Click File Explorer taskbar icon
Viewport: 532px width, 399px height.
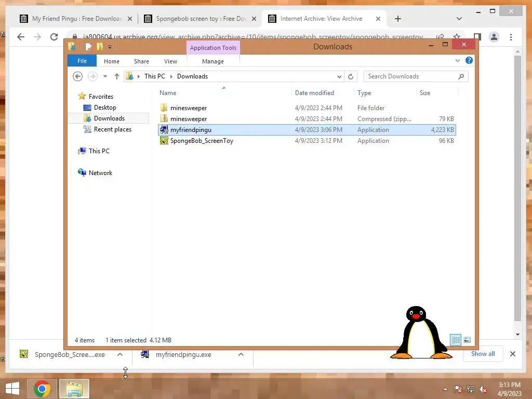coord(74,389)
